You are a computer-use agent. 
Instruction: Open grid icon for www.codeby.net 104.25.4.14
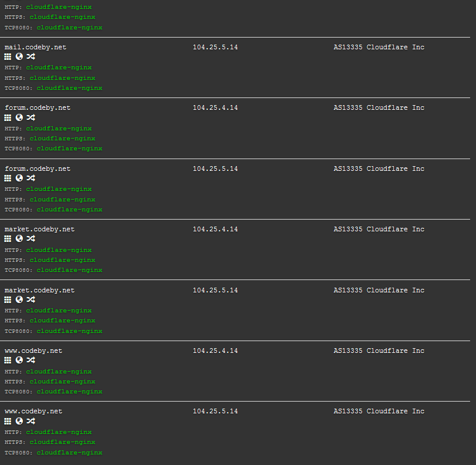(x=8, y=360)
